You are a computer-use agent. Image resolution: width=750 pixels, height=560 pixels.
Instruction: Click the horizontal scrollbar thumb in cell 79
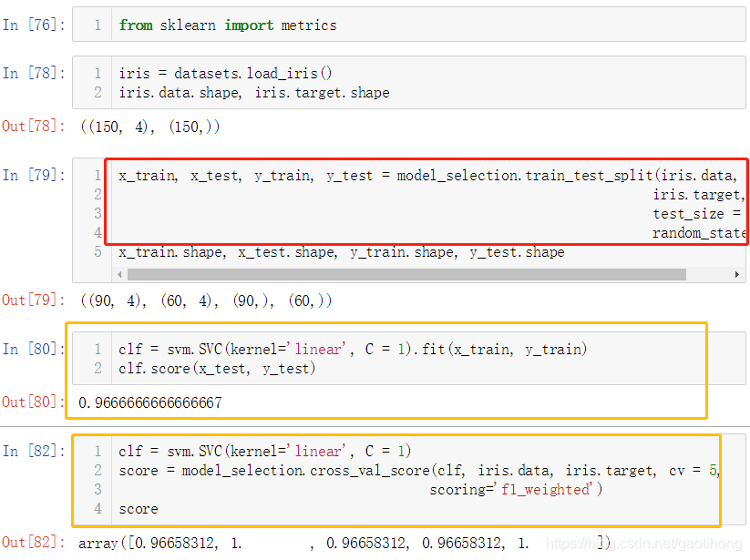(406, 275)
